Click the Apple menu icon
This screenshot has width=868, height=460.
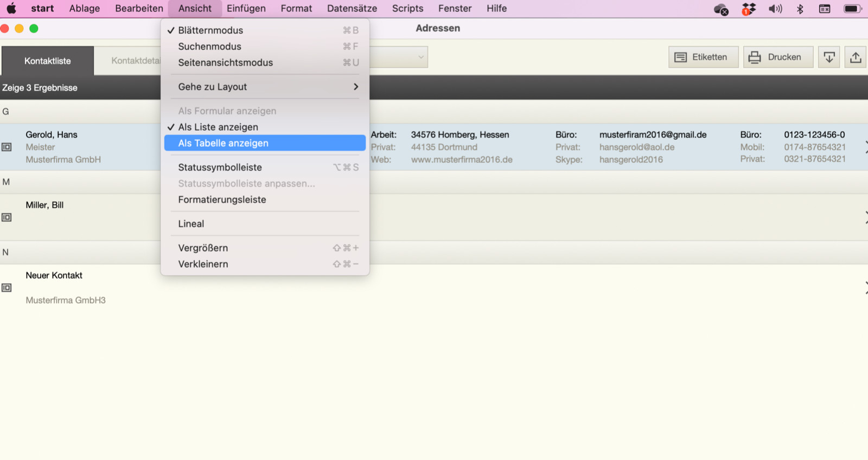tap(11, 8)
